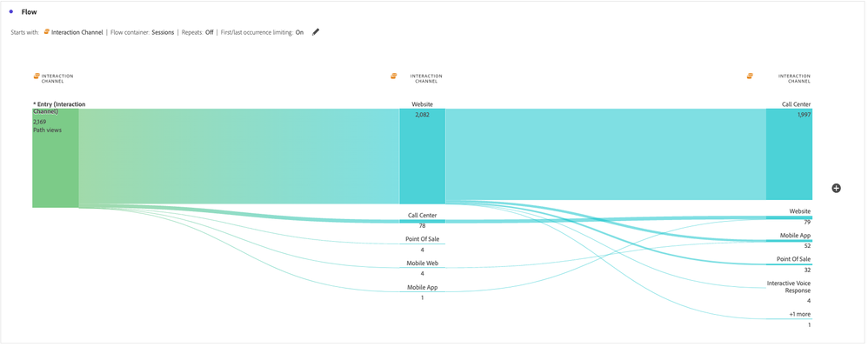Image resolution: width=868 pixels, height=347 pixels.
Task: Click the plus icon to add a column
Action: click(836, 188)
